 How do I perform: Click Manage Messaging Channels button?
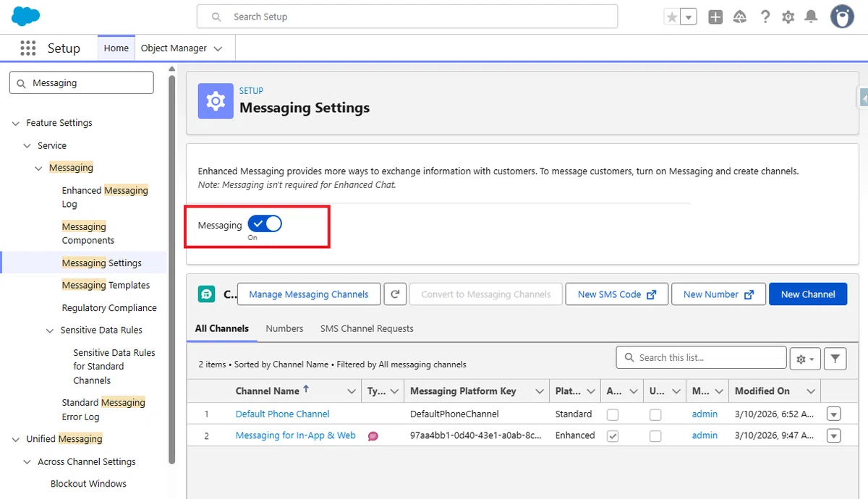click(x=309, y=294)
